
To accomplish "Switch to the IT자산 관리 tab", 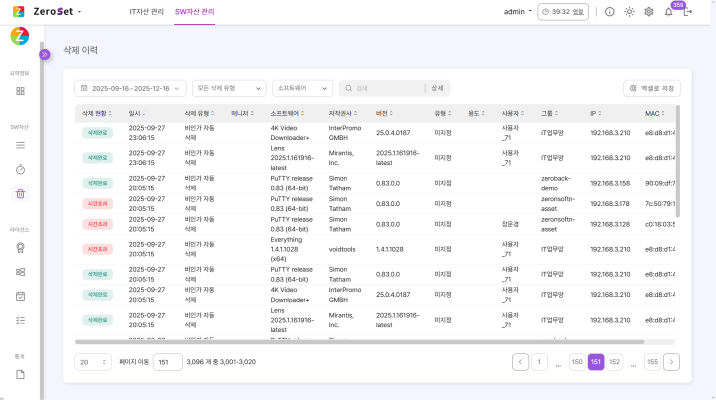I will tap(147, 12).
